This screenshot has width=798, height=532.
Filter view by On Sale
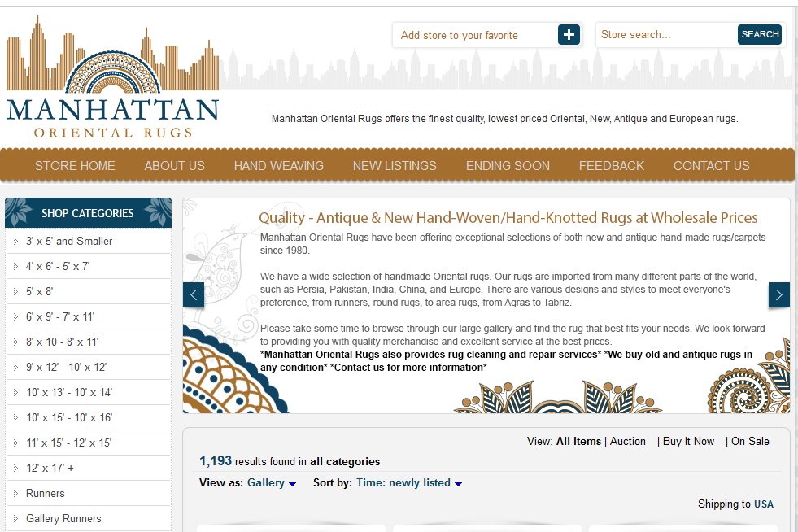pyautogui.click(x=750, y=442)
